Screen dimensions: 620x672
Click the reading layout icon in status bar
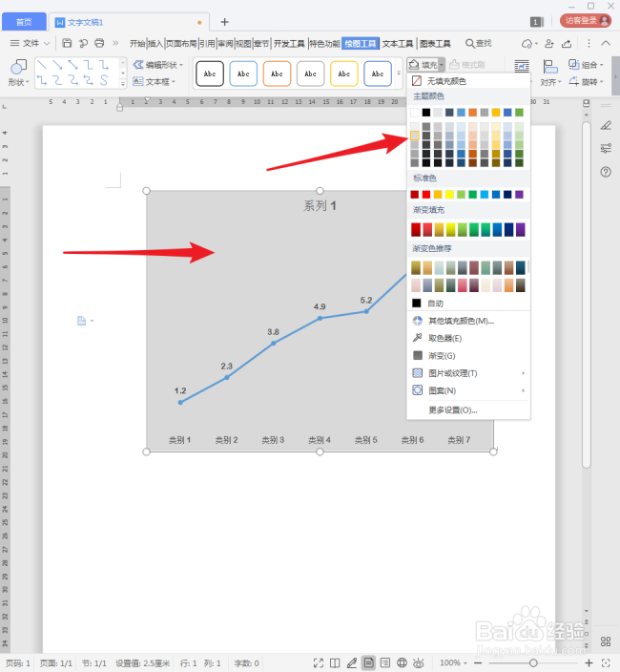click(335, 663)
